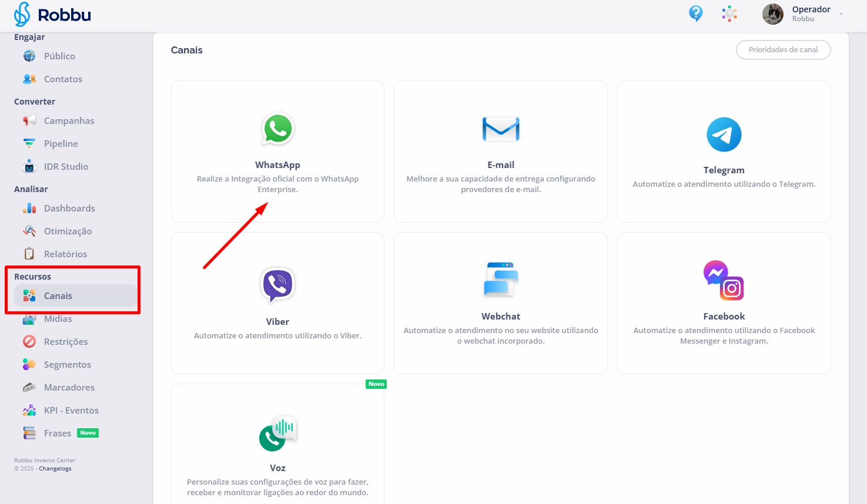
Task: Navigate to IDR Studio
Action: tap(66, 167)
